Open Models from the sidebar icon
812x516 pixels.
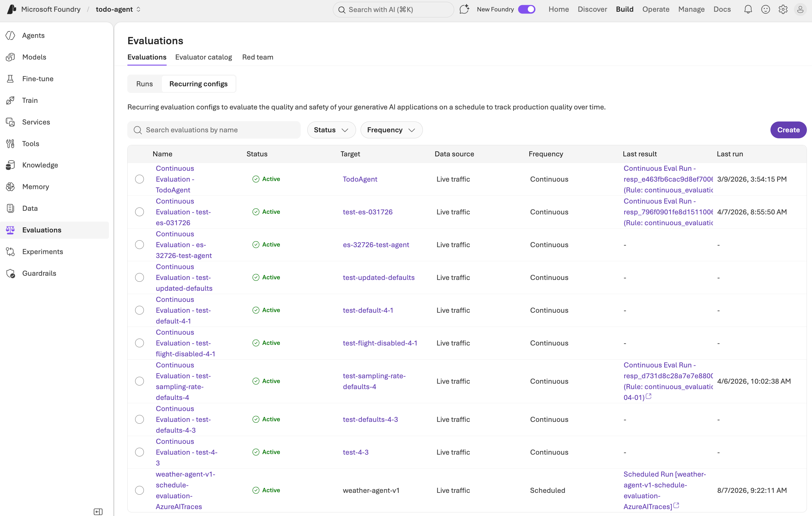(x=11, y=57)
